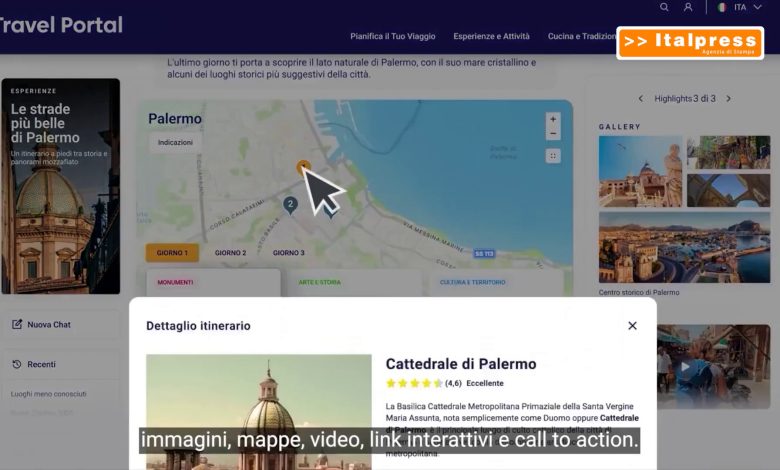This screenshot has width=780, height=470.
Task: Zoom in the map with plus button
Action: 553,119
